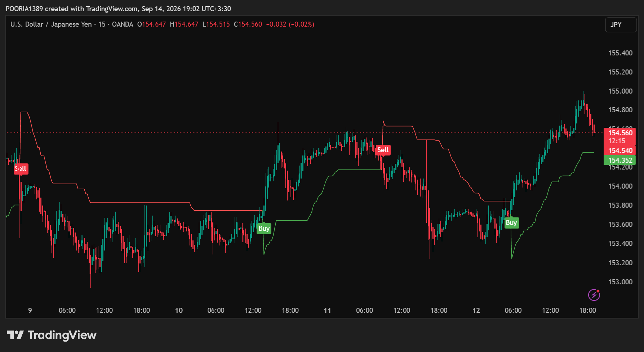
Task: Select the Sell signal label on the 11th
Action: click(x=383, y=150)
